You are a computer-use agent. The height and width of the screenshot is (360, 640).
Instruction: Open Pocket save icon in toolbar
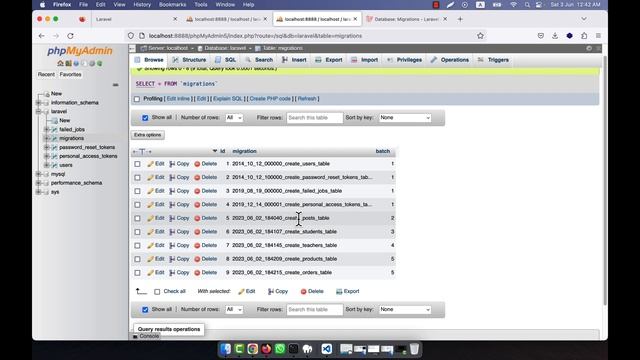541,36
